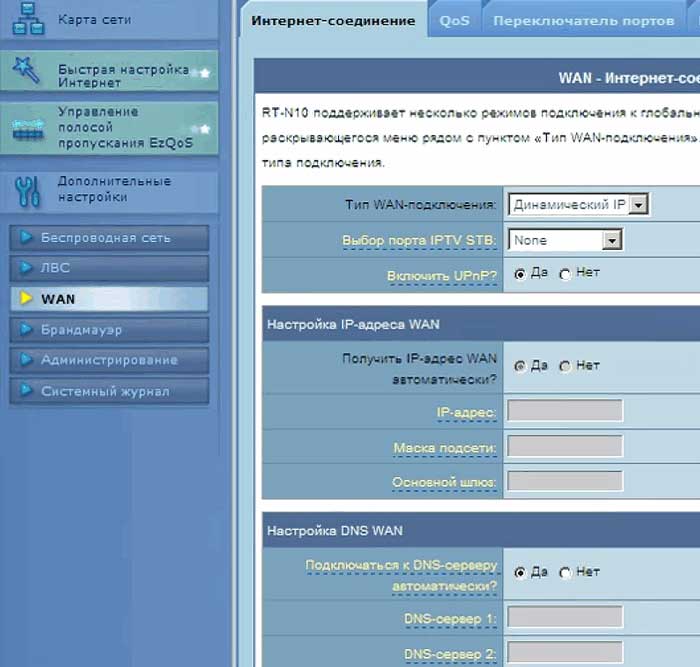
Task: Click the DNS-сервер 1 input field
Action: [x=565, y=617]
